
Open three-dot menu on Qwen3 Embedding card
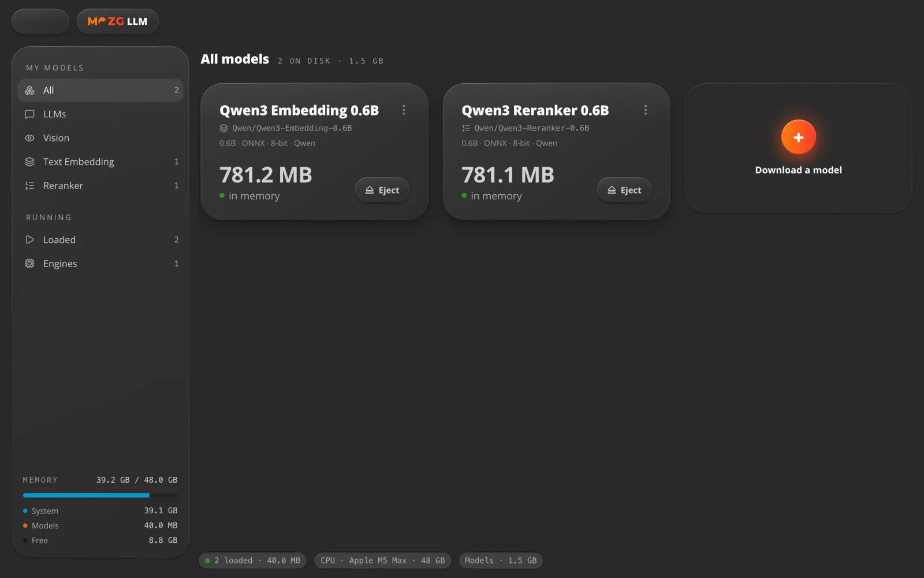pos(404,110)
